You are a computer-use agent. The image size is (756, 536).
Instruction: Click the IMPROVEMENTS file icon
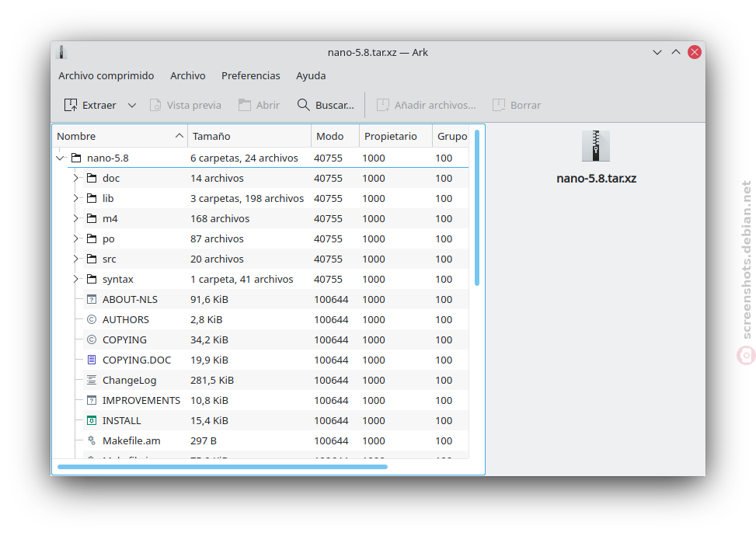[x=92, y=401]
